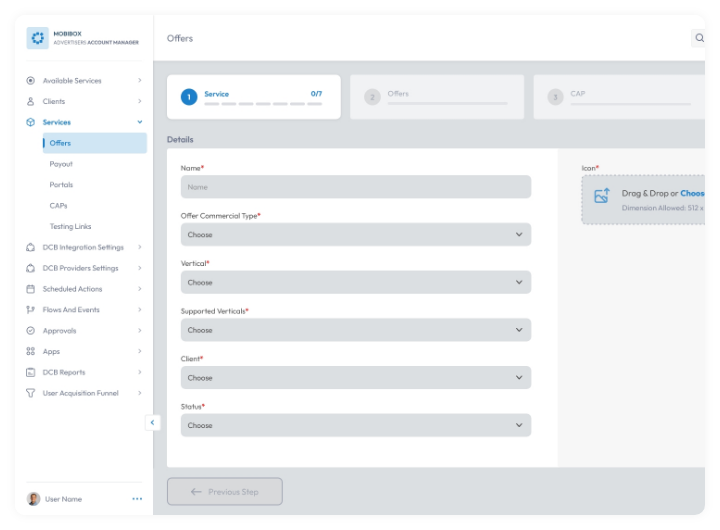
Task: Open the Offer Commercial Type dropdown
Action: tap(356, 235)
